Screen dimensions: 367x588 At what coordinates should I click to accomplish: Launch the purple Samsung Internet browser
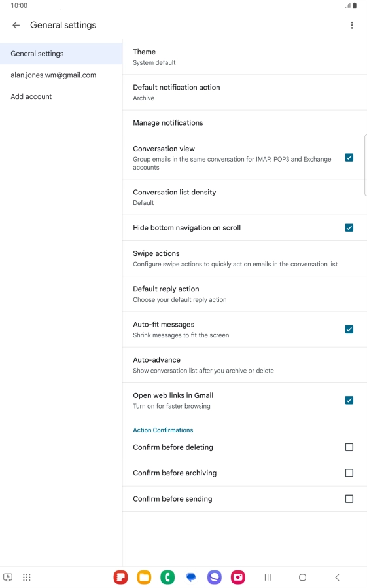214,577
